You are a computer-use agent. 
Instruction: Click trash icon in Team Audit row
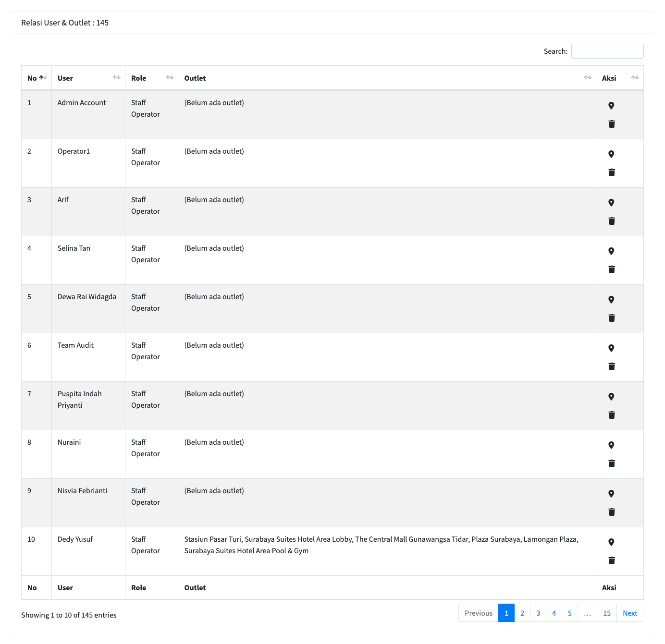coord(612,366)
